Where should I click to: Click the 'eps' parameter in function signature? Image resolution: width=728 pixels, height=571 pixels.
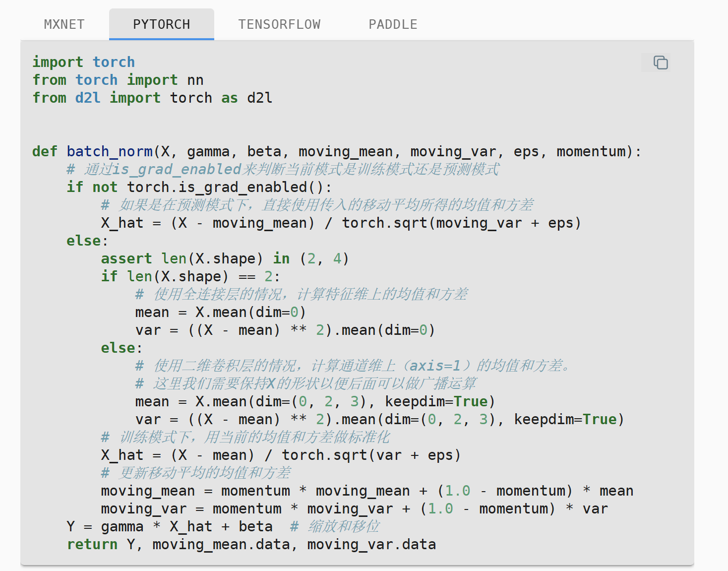point(526,151)
